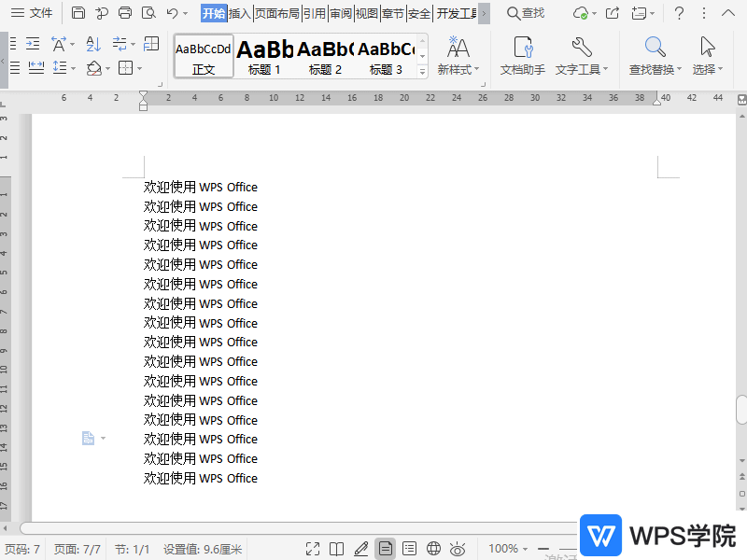Toggle outline view
The height and width of the screenshot is (560, 747).
pos(409,549)
